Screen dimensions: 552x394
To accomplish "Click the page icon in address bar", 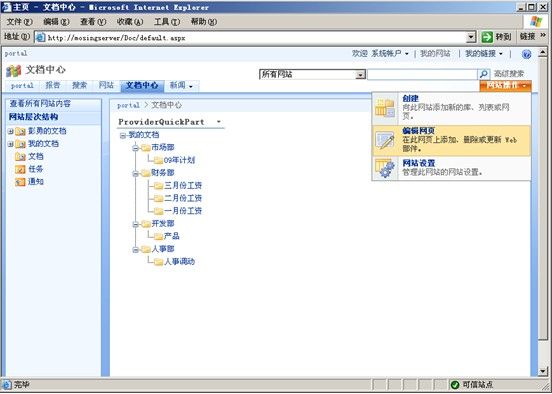I will [x=41, y=37].
